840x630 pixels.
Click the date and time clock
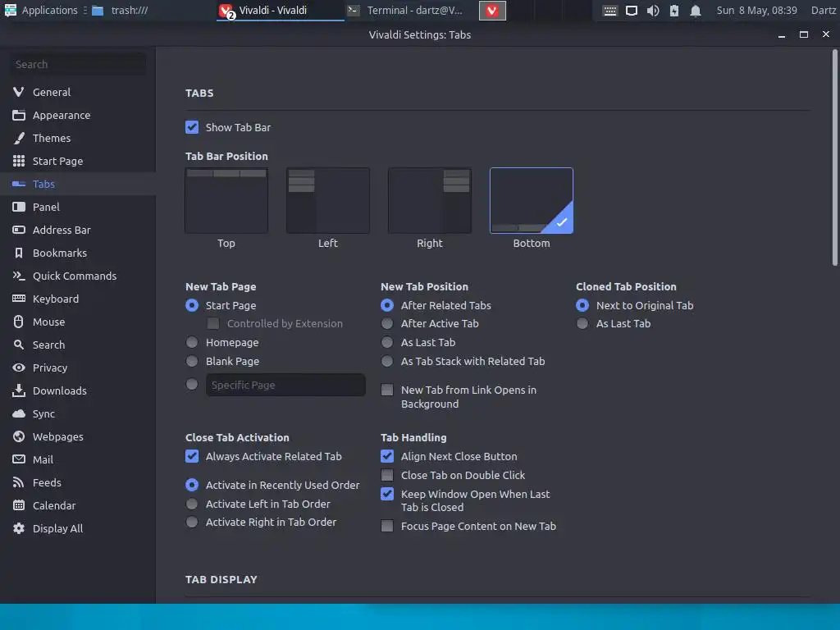pyautogui.click(x=756, y=10)
